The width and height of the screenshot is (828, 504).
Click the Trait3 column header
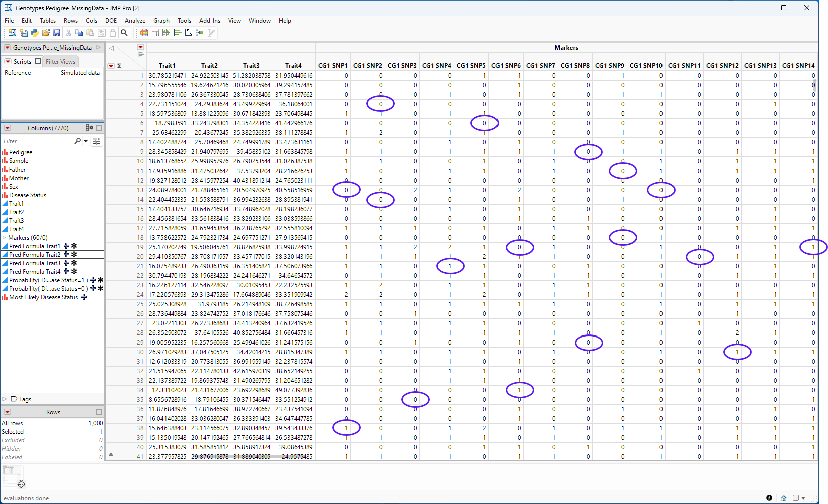coord(251,65)
